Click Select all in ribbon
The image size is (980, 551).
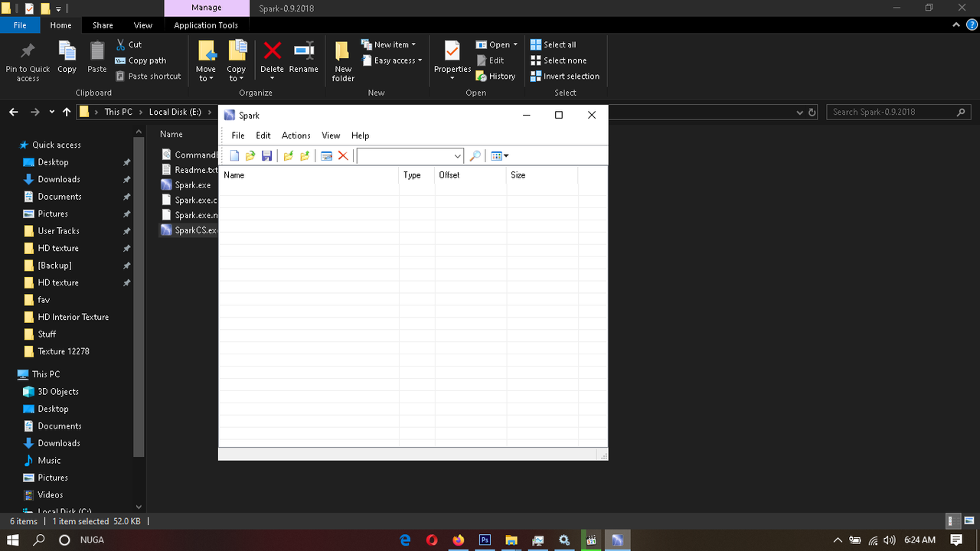click(553, 44)
